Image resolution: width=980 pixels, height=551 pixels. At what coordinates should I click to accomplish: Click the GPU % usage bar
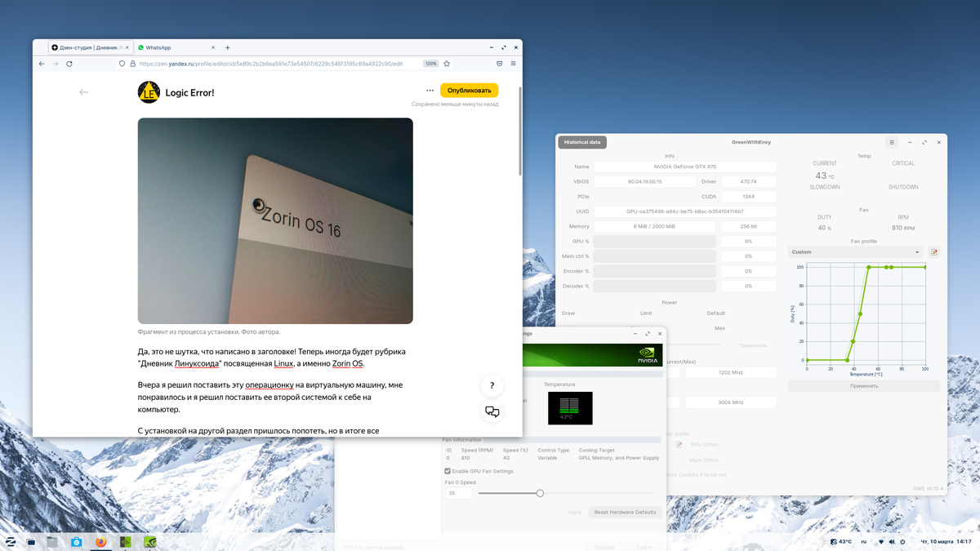(x=654, y=242)
